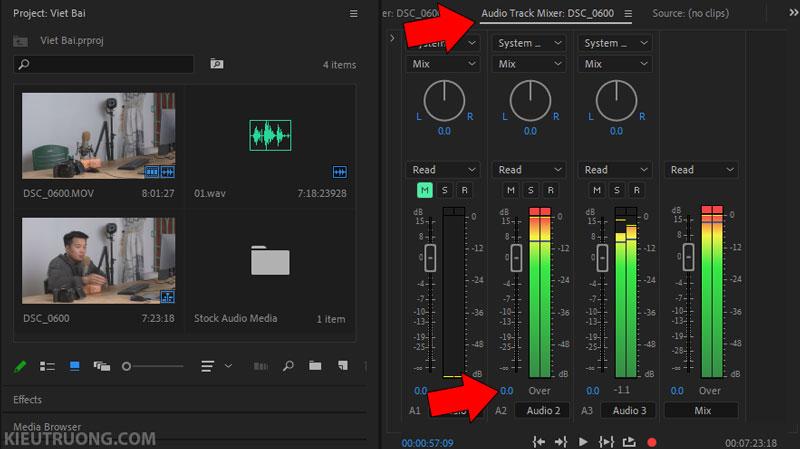
Task: Click the New Item icon
Action: coord(343,365)
